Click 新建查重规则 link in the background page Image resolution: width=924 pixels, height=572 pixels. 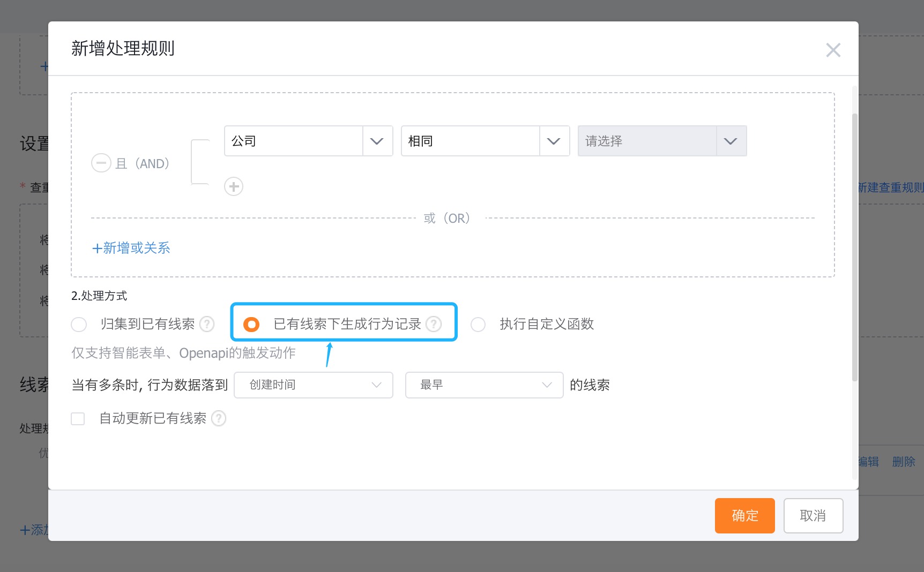pos(891,187)
